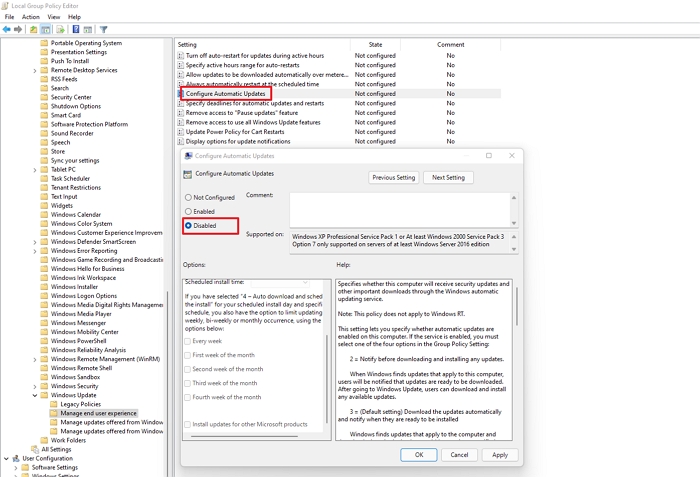Viewport: 700px width, 477px height.
Task: Check Second week of the month
Action: 188,369
